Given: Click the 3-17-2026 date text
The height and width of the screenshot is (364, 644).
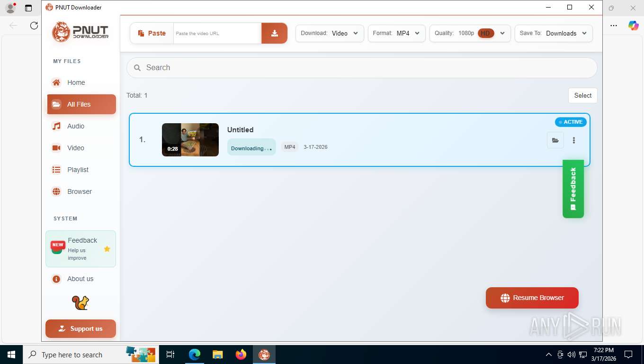Looking at the screenshot, I should point(315,147).
